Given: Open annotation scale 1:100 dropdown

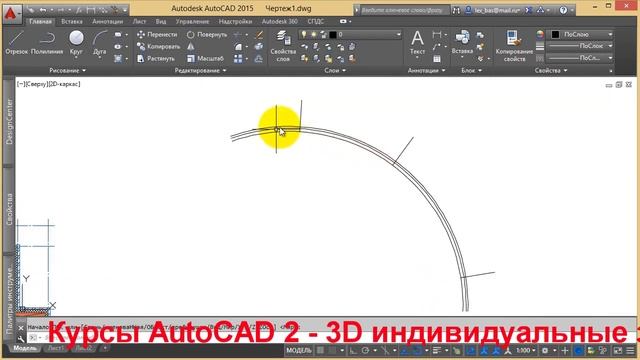Looking at the screenshot, I should [526, 350].
